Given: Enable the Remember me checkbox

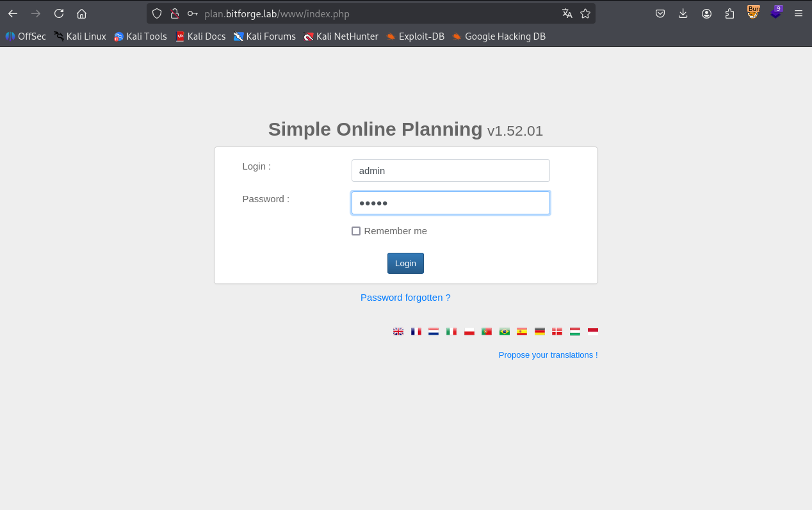Looking at the screenshot, I should [x=356, y=231].
